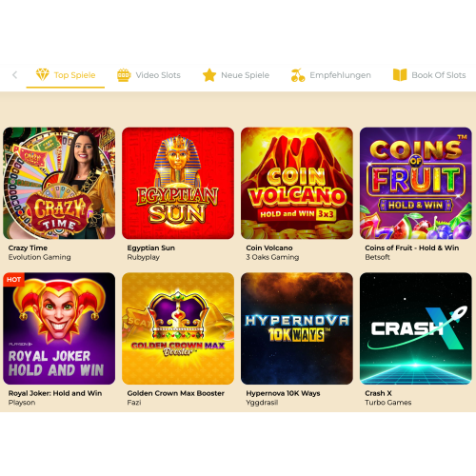Viewport: 476px width, 476px height.
Task: Open the Coin Volcano game thumbnail
Action: coord(297,183)
